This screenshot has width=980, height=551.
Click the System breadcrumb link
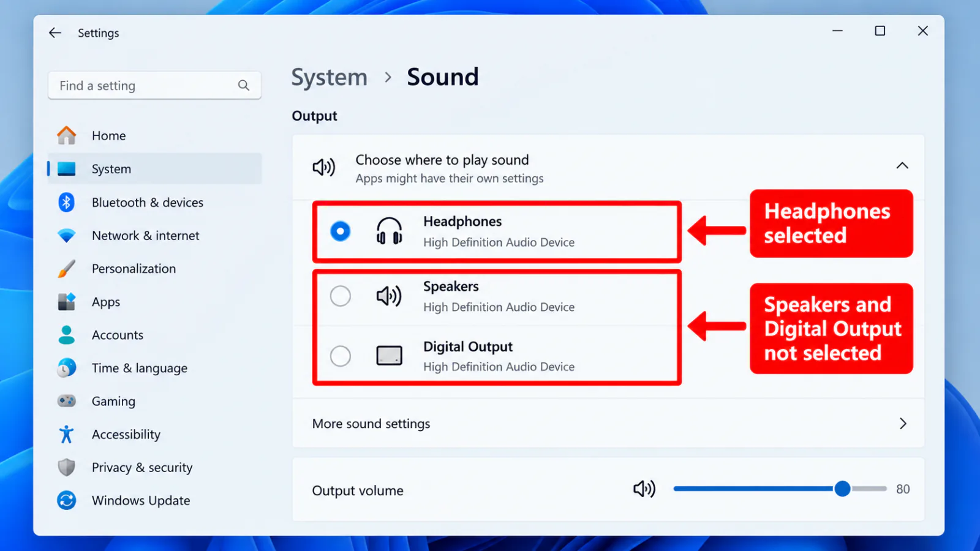[x=330, y=77]
